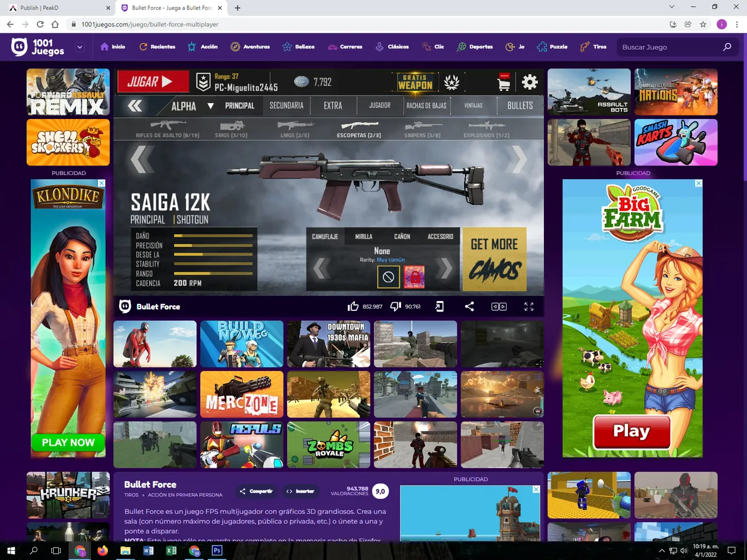Show hidden system tray icons
Image resolution: width=747 pixels, height=560 pixels.
click(662, 550)
